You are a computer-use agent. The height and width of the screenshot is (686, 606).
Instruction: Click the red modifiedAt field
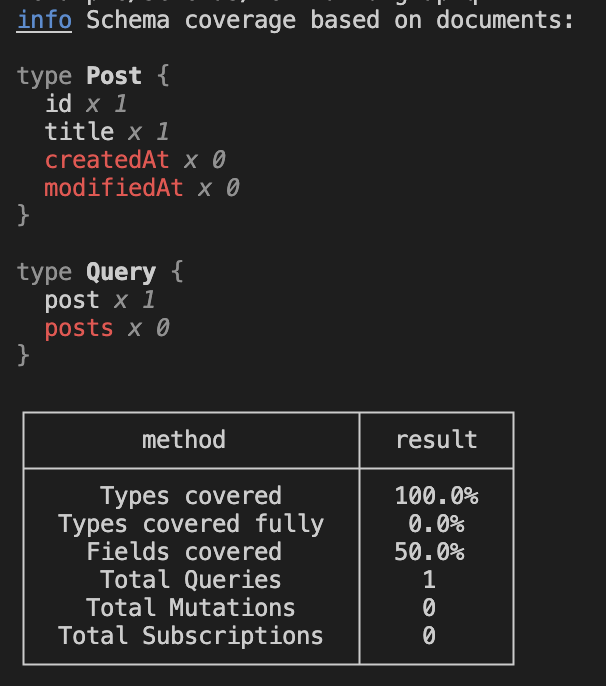point(114,187)
